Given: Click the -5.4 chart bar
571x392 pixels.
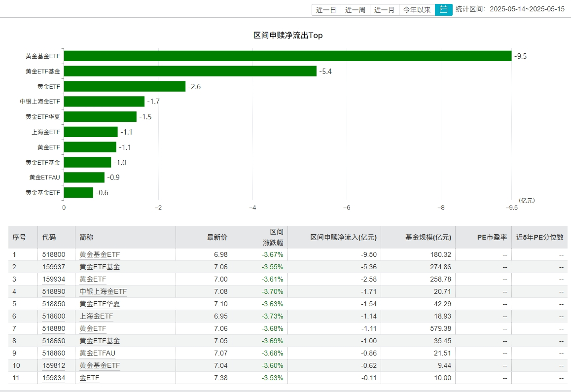Looking at the screenshot, I should coord(190,71).
